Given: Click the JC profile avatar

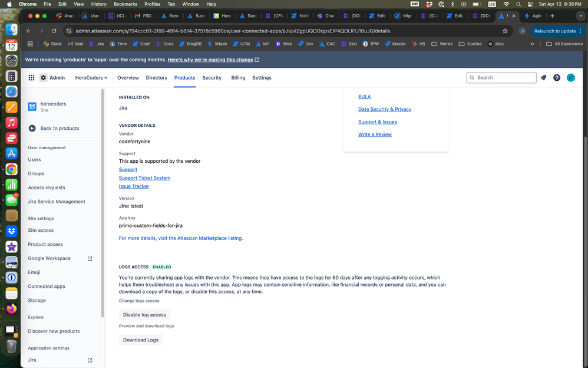Looking at the screenshot, I should (571, 77).
